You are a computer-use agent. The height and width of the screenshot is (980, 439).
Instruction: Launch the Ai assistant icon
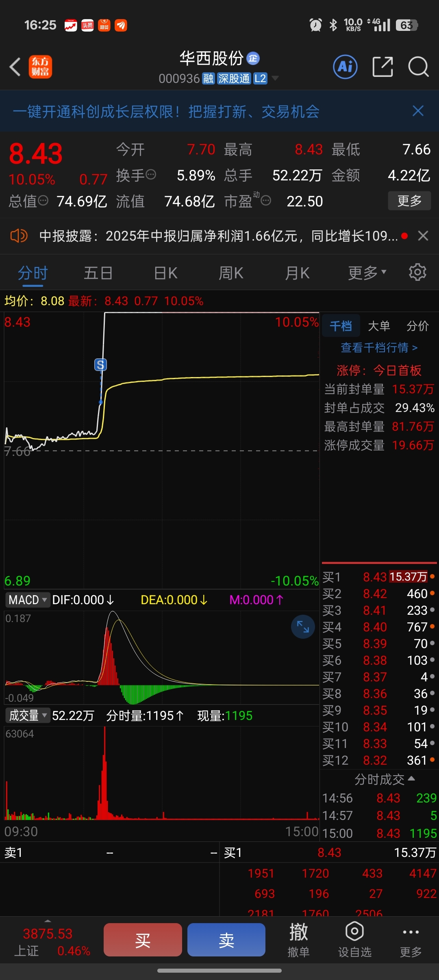point(345,67)
